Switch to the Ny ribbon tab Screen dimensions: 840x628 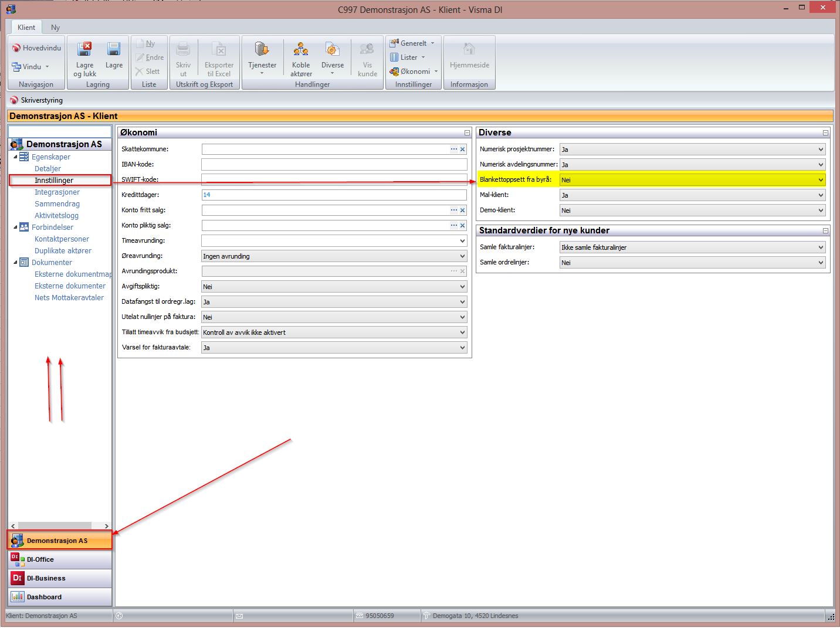pos(55,28)
